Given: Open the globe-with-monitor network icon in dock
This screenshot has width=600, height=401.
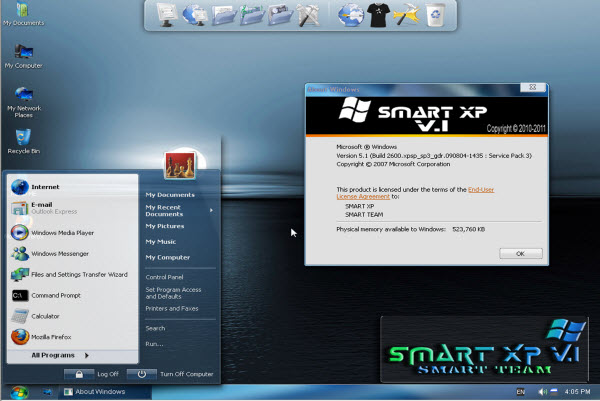Looking at the screenshot, I should tap(195, 15).
